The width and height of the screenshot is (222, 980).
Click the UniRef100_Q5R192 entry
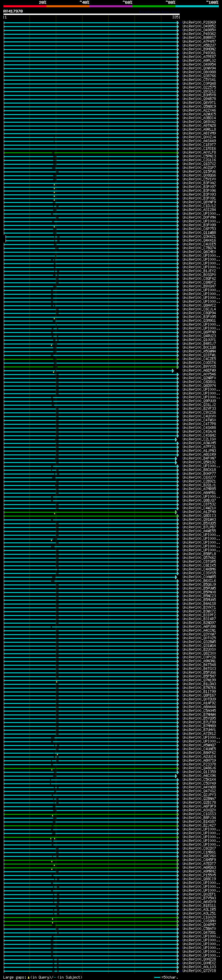point(199,462)
